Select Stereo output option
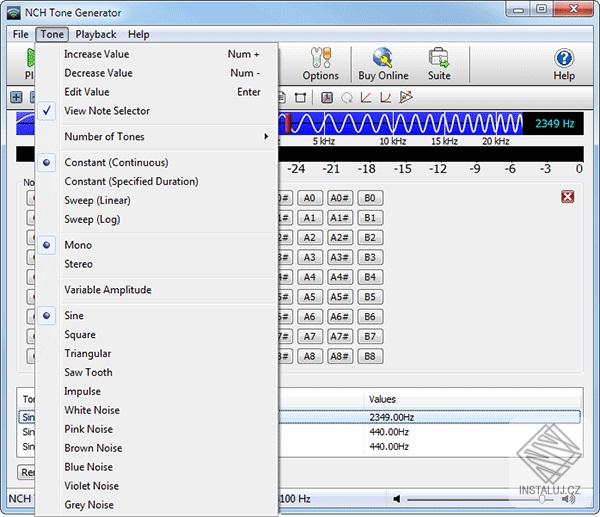600x517 pixels. [x=157, y=264]
